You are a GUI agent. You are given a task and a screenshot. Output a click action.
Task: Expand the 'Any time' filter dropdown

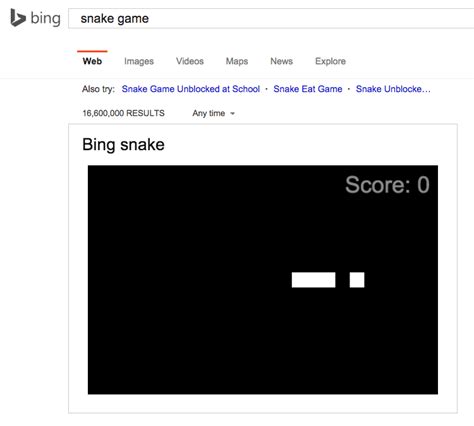click(x=213, y=113)
